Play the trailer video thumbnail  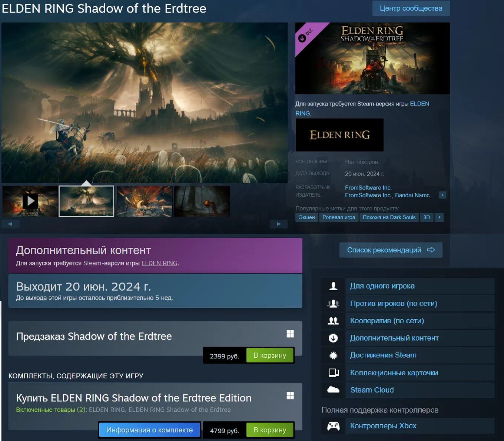coord(30,201)
